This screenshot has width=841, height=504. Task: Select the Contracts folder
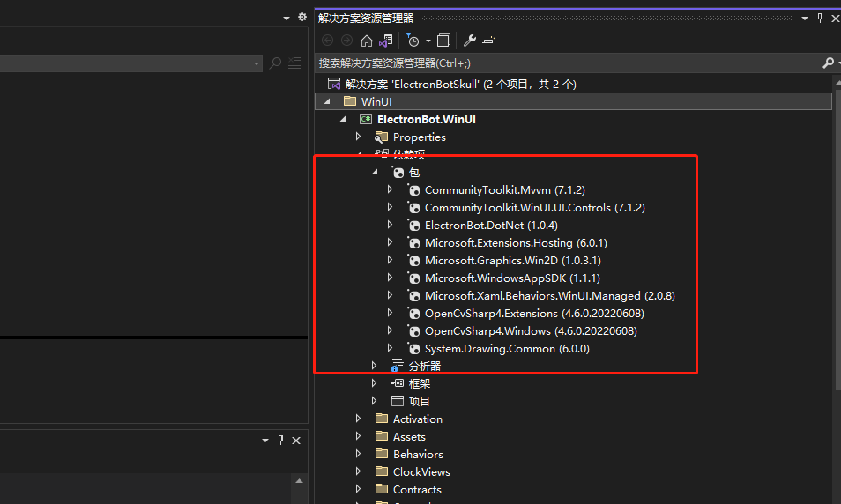pyautogui.click(x=417, y=490)
